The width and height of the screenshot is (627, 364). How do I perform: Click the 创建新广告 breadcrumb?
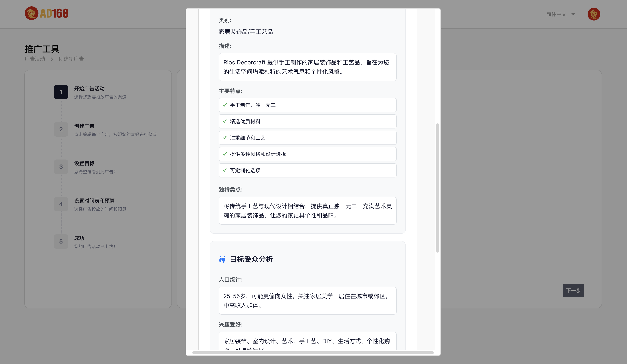point(71,59)
